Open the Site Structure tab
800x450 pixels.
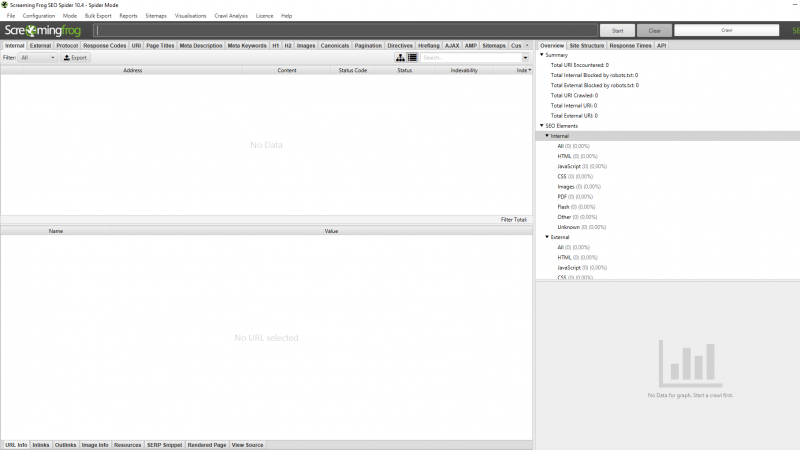(x=586, y=45)
